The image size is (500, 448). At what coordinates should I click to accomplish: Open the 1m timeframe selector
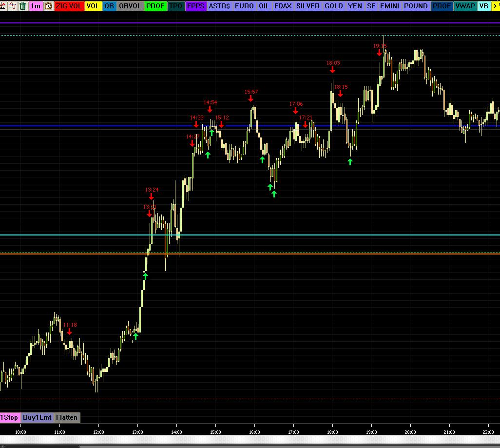point(36,6)
